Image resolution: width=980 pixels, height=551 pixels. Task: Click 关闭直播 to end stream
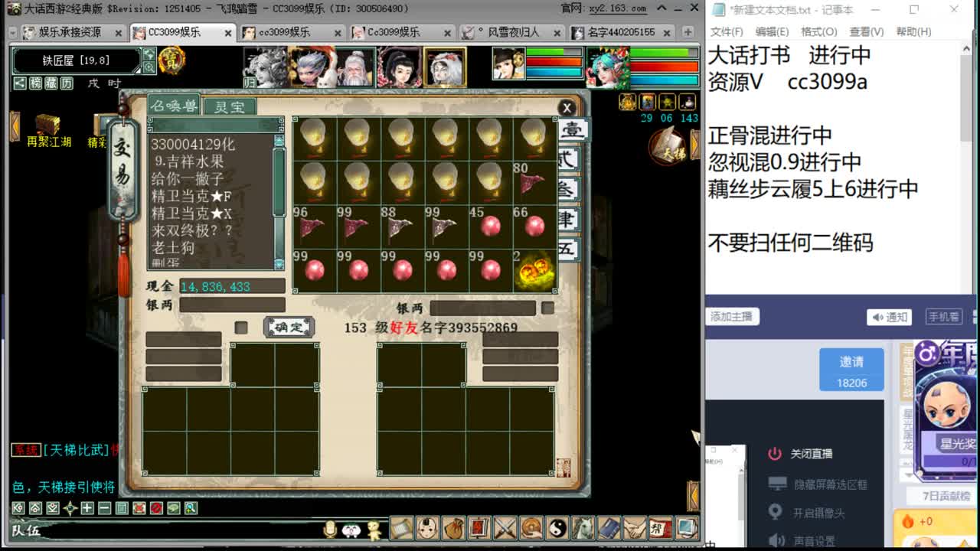click(801, 454)
